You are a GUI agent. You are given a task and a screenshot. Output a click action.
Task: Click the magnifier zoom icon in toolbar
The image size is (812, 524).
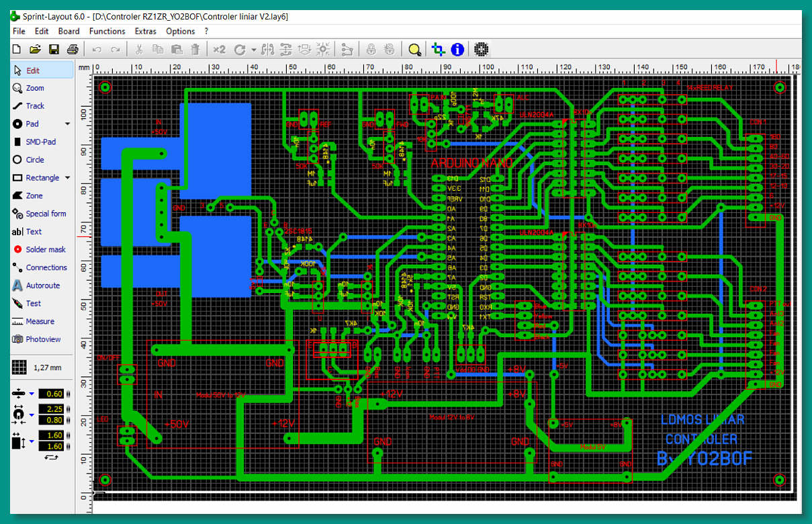[414, 49]
